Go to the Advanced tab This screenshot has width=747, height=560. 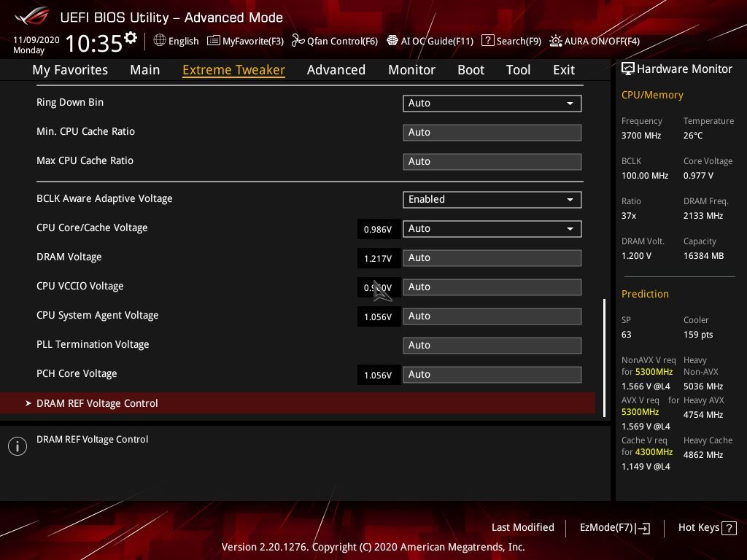coord(336,70)
